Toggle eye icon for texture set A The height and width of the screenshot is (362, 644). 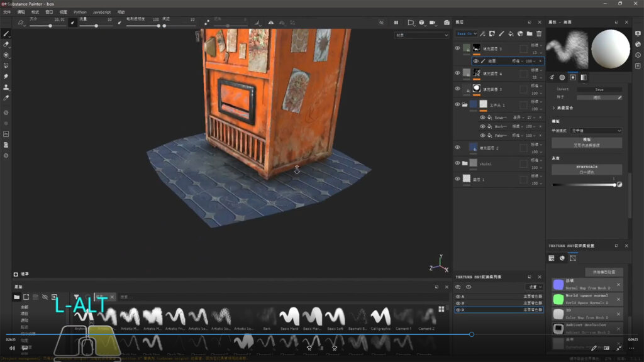[x=458, y=297]
